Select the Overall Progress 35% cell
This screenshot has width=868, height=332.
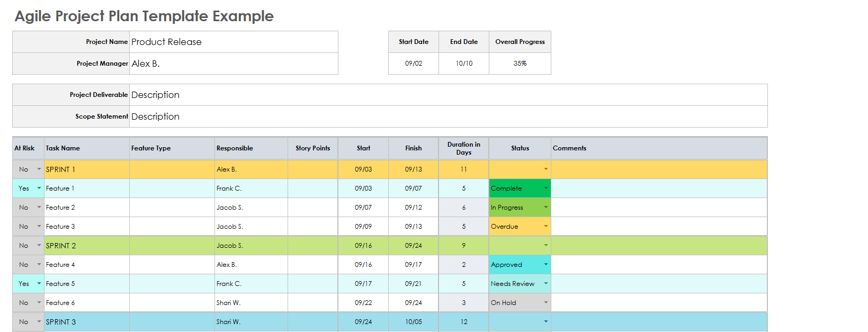pos(520,64)
